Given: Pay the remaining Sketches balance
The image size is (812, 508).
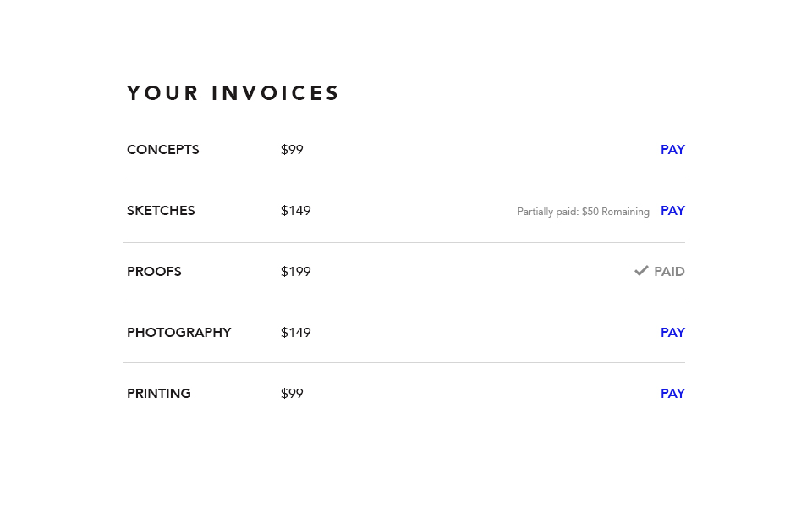Looking at the screenshot, I should click(672, 211).
